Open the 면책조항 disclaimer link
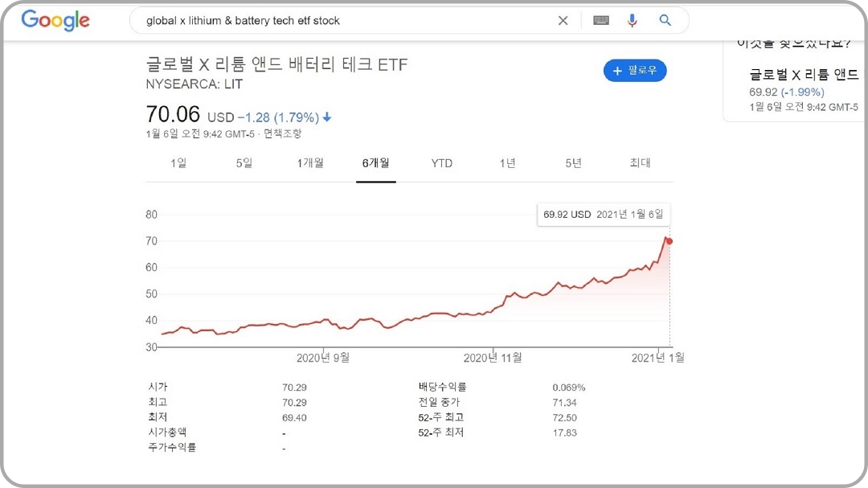Viewport: 868px width, 488px height. [282, 133]
